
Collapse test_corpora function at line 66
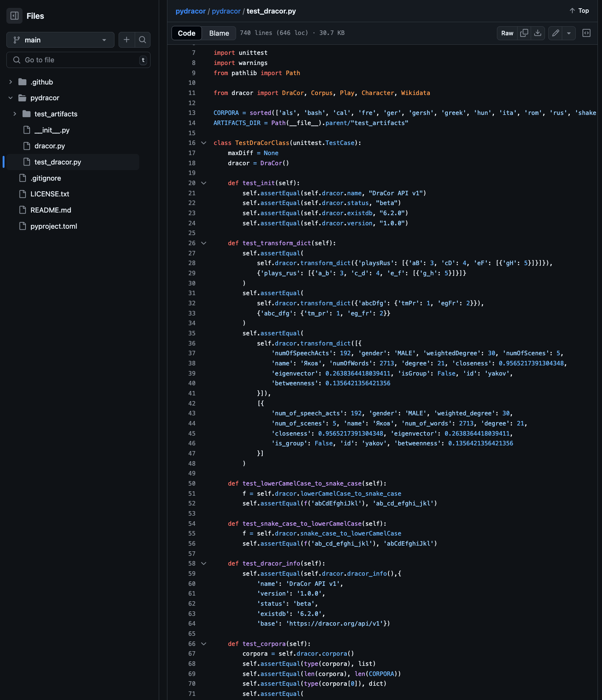point(204,644)
